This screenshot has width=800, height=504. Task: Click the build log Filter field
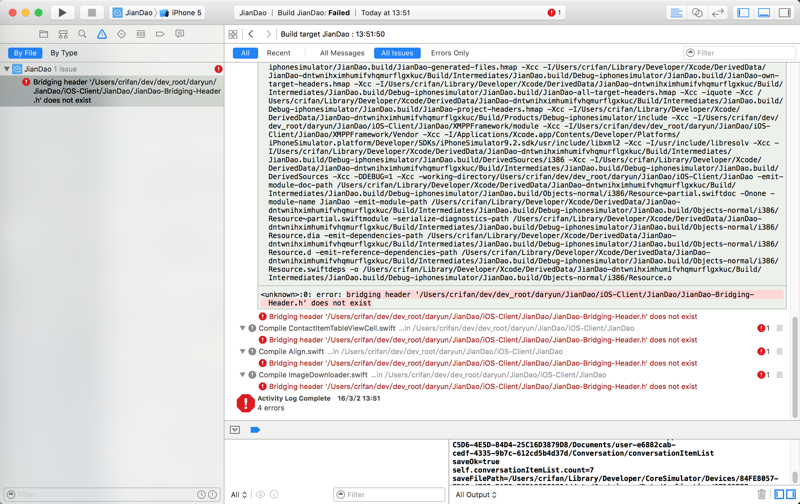pos(739,53)
